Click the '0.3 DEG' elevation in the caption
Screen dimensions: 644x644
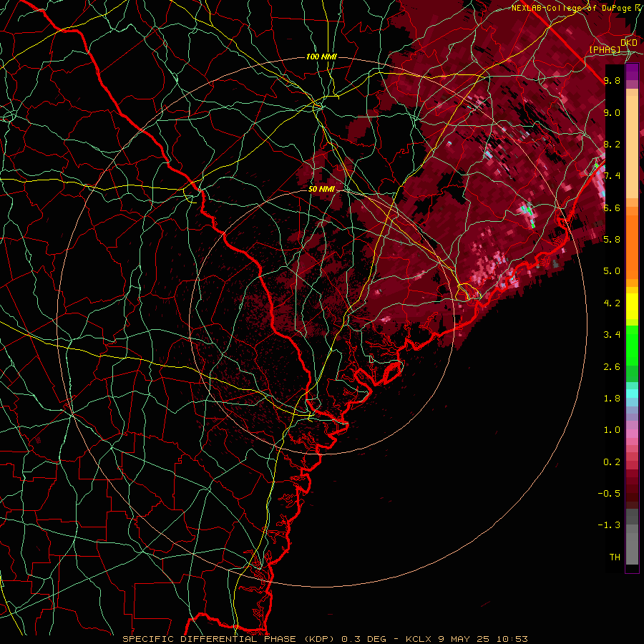(x=364, y=639)
